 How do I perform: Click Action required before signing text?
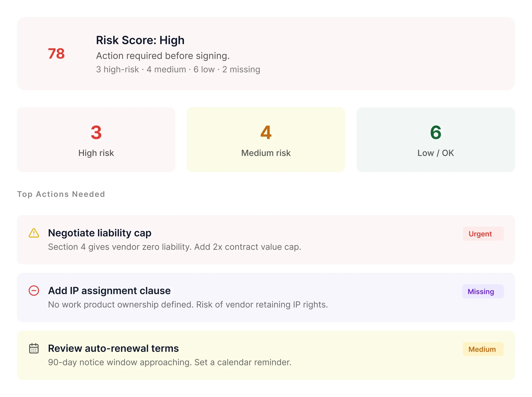pos(163,56)
